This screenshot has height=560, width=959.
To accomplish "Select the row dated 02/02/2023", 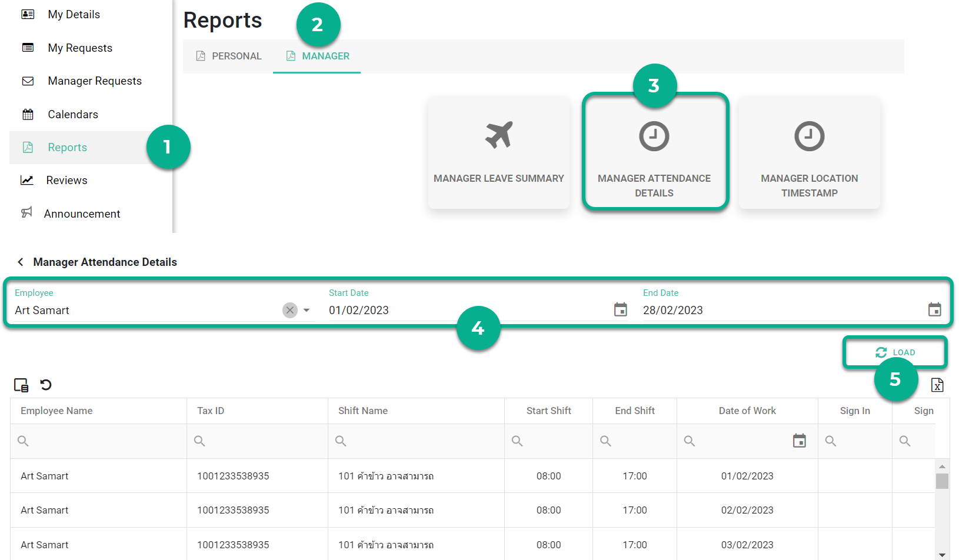I will [x=472, y=510].
